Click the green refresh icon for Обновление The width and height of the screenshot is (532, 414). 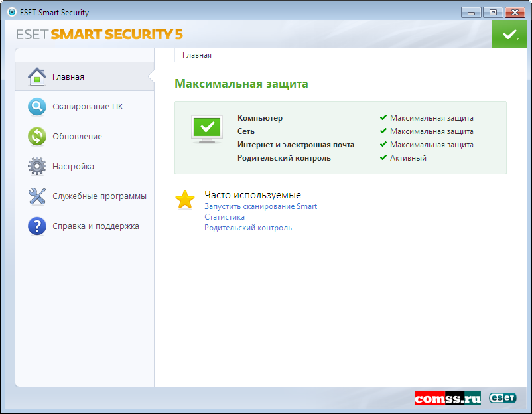(36, 136)
